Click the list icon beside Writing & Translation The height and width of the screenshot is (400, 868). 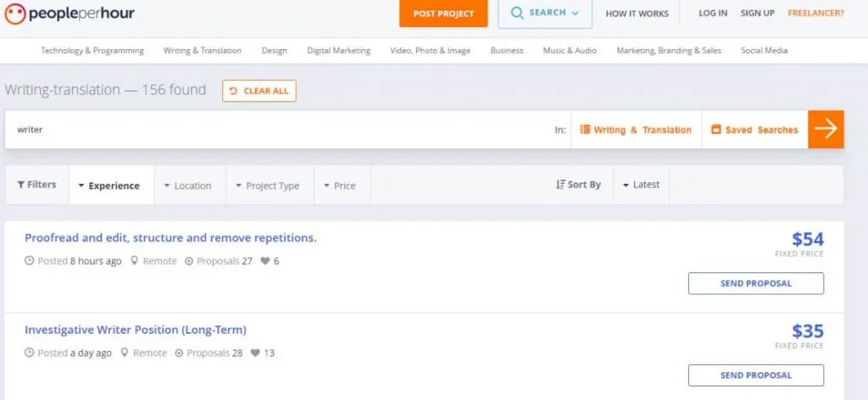coord(585,130)
